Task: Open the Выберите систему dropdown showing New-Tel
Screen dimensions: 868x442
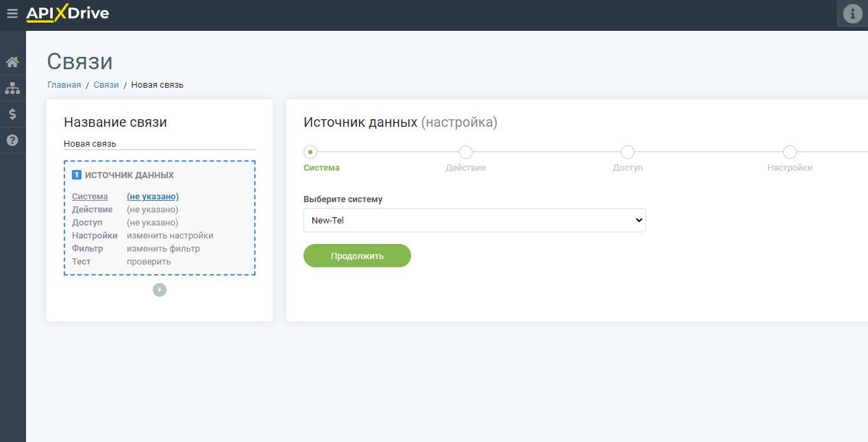Action: click(475, 220)
